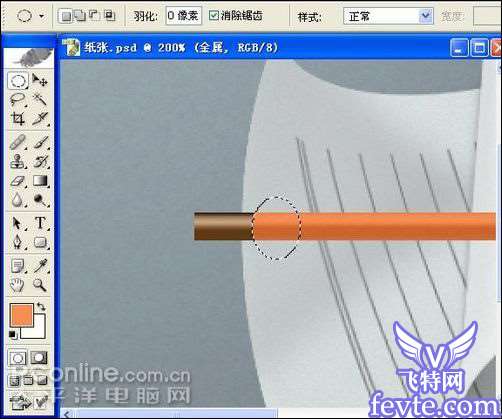Swap foreground and background colors
The image size is (502, 419).
[41, 306]
